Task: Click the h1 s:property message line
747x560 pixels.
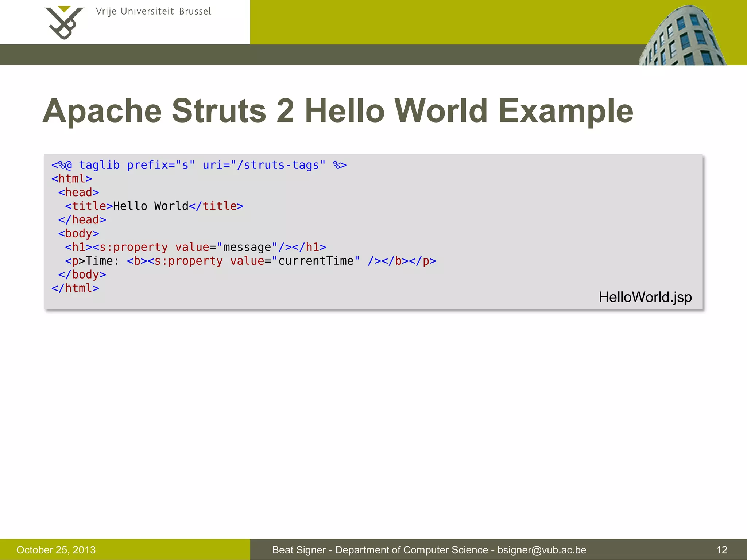Action: coord(196,247)
